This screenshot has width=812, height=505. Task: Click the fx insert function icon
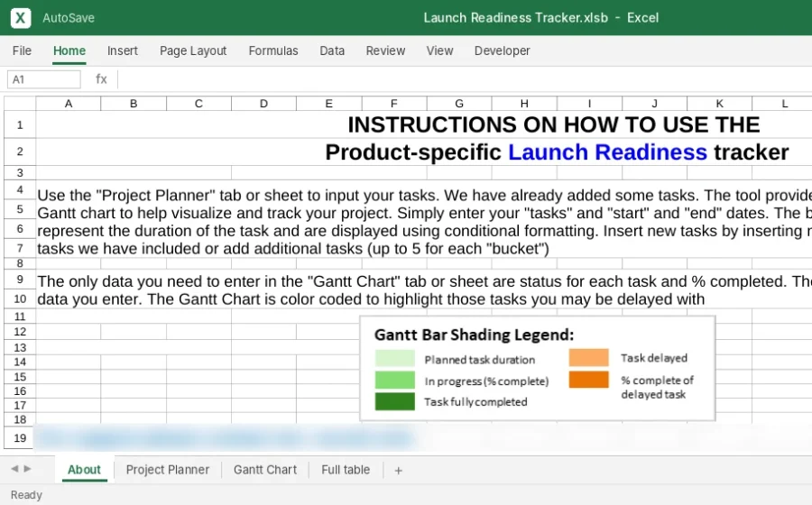(x=101, y=79)
